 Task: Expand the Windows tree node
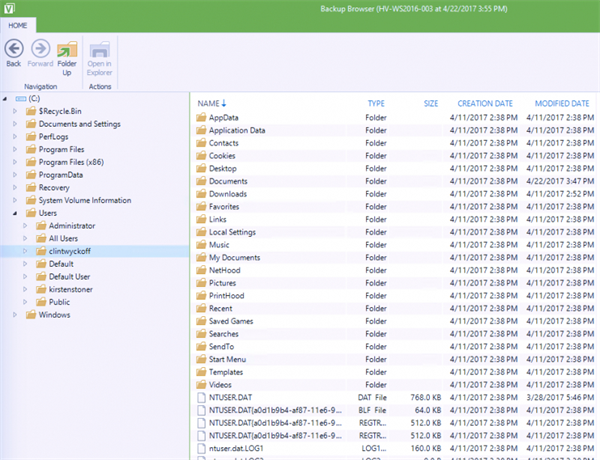tap(15, 315)
